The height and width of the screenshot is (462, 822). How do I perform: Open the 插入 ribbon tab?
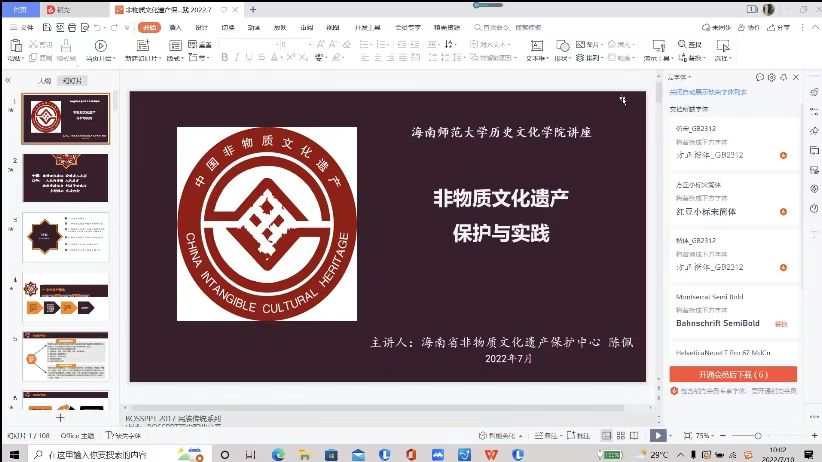click(x=176, y=28)
